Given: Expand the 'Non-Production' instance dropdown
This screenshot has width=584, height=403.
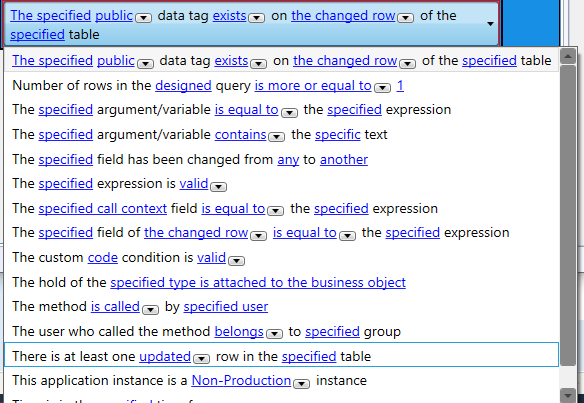Looking at the screenshot, I should coord(302,383).
